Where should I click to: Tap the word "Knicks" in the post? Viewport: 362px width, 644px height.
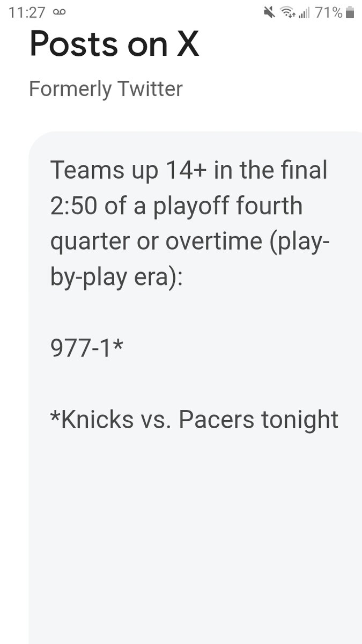[97, 419]
